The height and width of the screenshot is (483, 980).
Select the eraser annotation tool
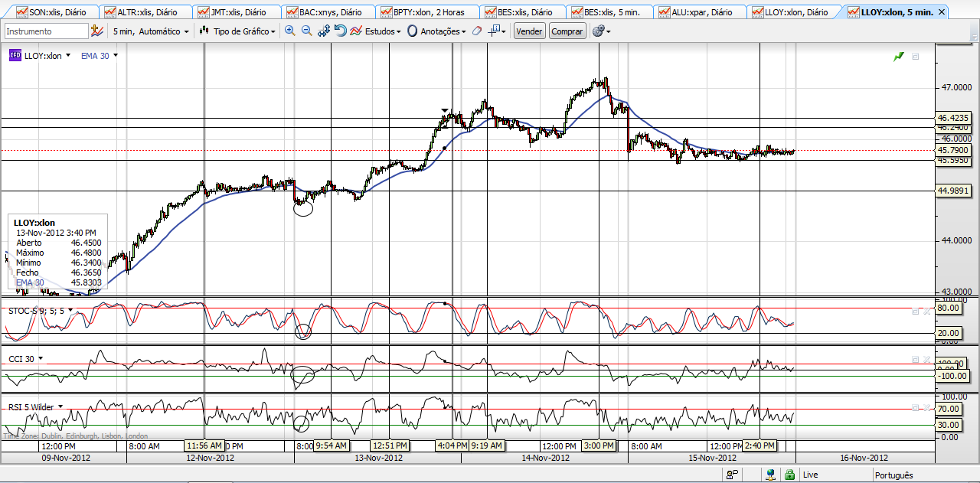[x=476, y=31]
